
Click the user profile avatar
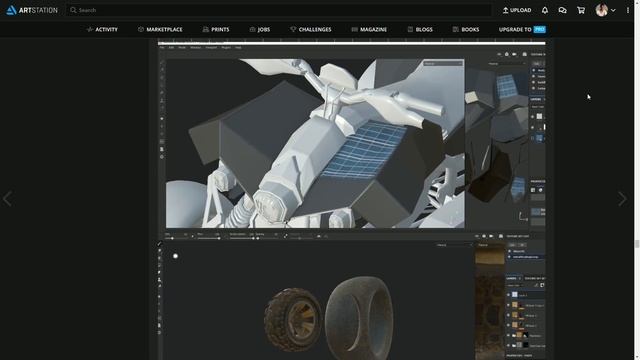point(601,10)
